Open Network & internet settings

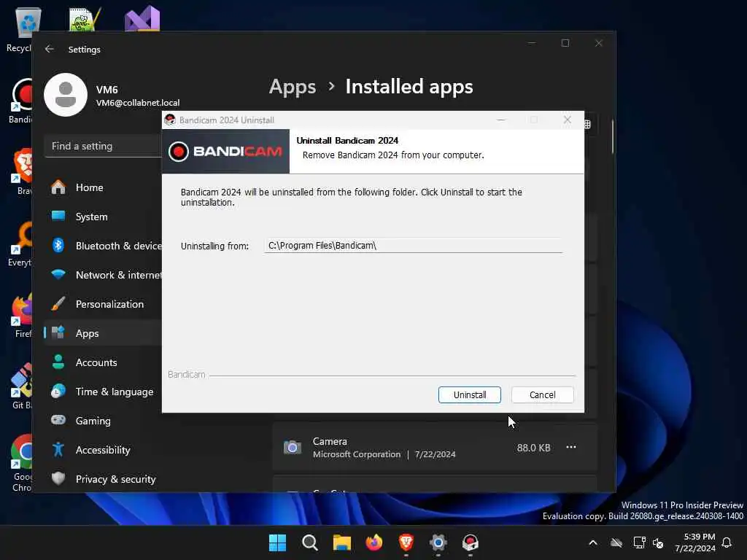click(x=103, y=275)
